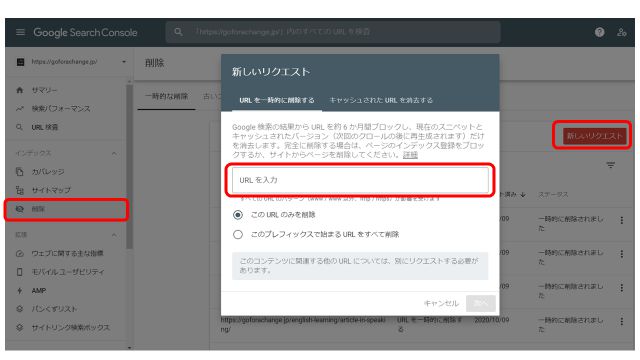Open AMP report in the sidebar
Image resolution: width=640 pixels, height=360 pixels.
tap(39, 291)
